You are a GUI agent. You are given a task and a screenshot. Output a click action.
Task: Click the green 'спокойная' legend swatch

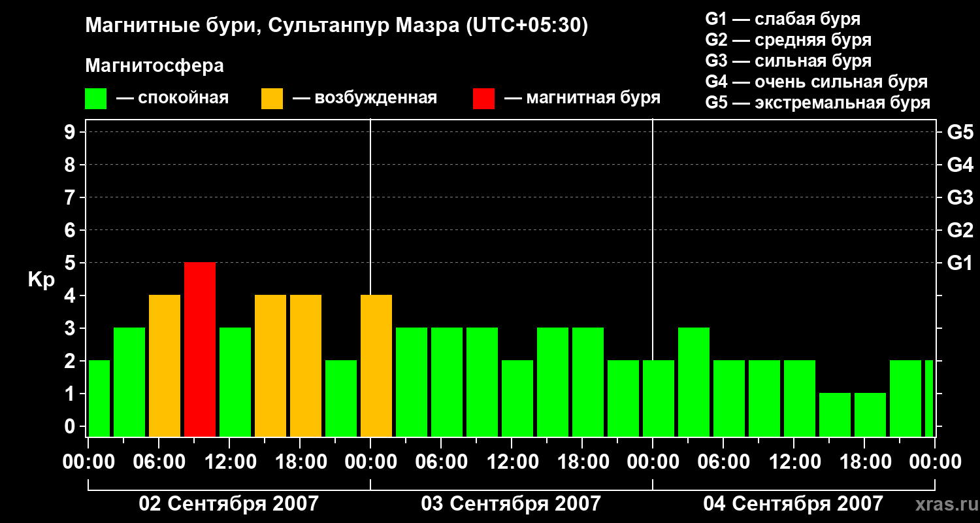pos(96,99)
